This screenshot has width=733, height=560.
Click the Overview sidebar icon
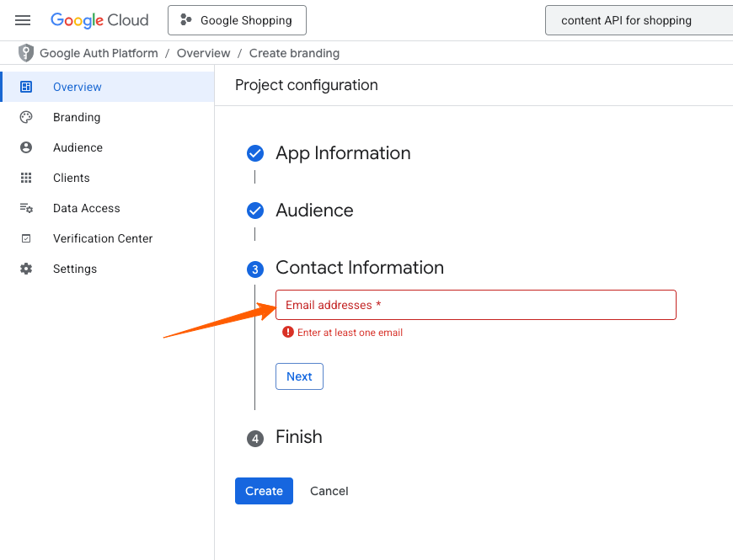point(26,87)
